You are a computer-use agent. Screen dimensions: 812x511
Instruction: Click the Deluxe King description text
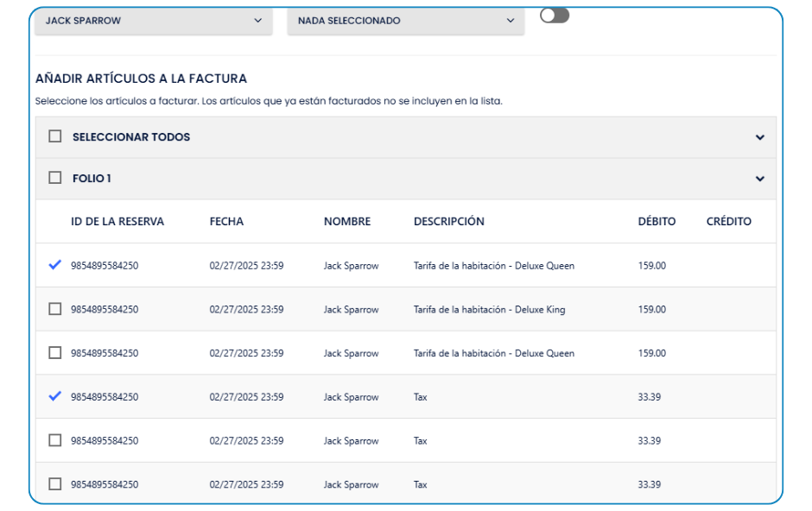pyautogui.click(x=489, y=310)
